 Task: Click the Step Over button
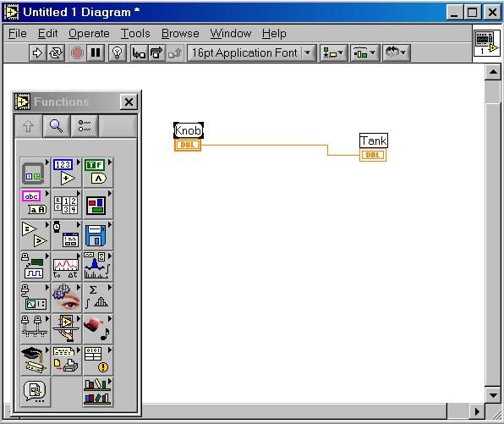point(156,52)
